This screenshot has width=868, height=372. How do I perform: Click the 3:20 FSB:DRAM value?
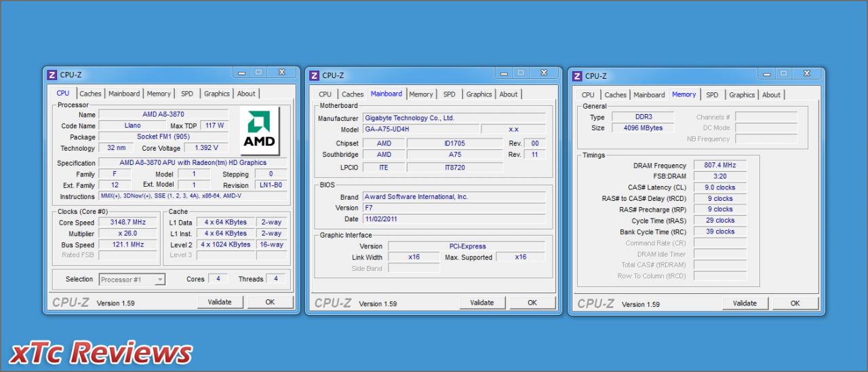coord(720,176)
